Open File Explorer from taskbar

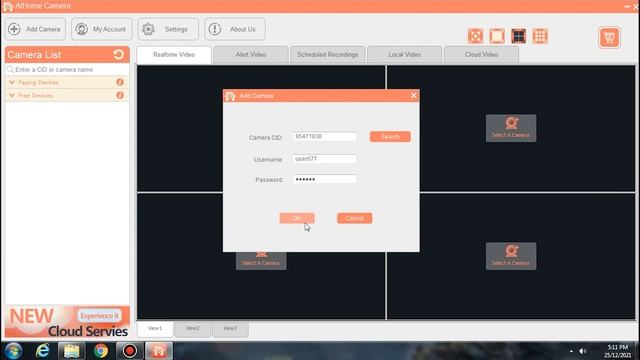click(x=71, y=351)
